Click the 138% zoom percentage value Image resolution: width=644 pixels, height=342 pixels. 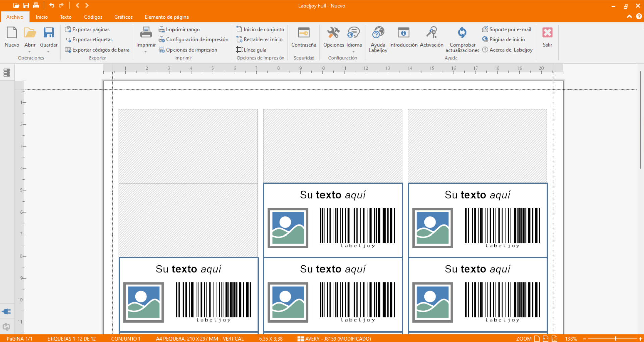[571, 339]
